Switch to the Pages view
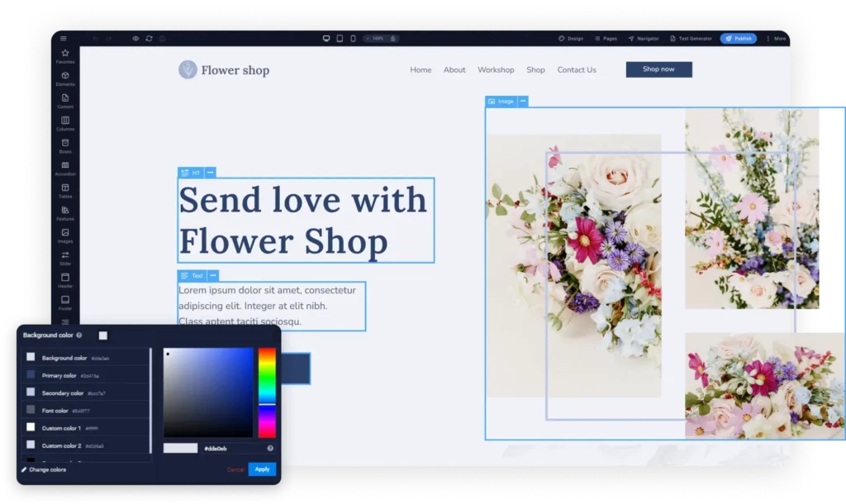846x504 pixels. pyautogui.click(x=606, y=38)
